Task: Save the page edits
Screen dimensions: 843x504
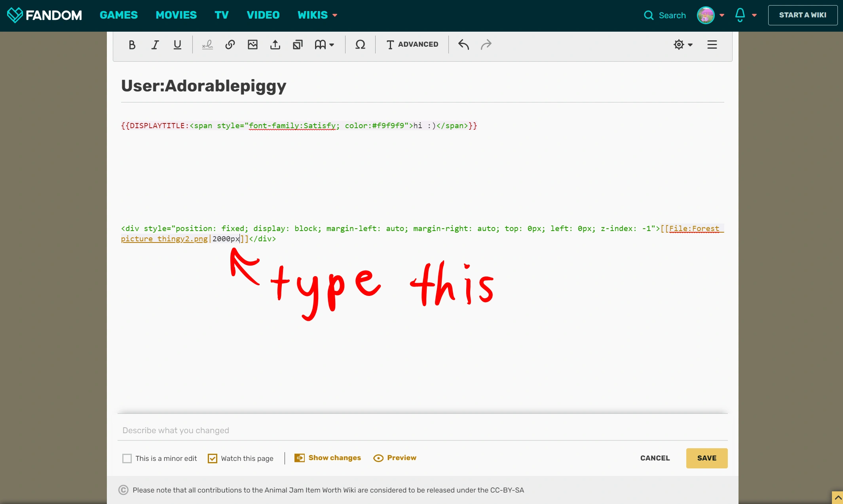Action: [x=706, y=458]
